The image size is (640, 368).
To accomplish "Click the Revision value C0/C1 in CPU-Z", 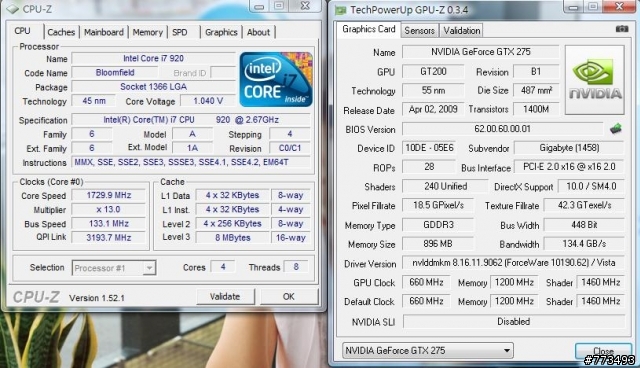I will [290, 148].
